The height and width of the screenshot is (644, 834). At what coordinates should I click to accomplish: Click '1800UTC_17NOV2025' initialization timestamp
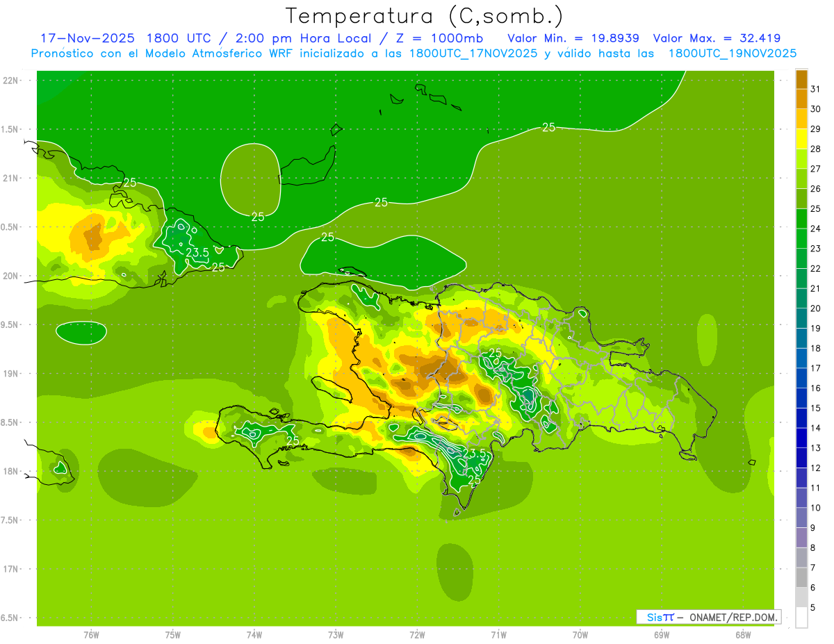(x=473, y=53)
